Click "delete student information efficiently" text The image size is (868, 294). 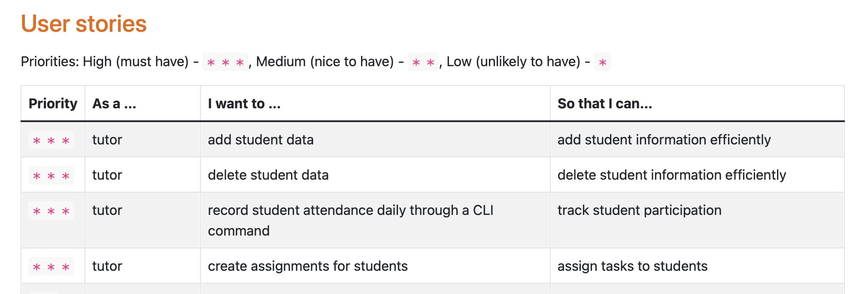point(671,175)
